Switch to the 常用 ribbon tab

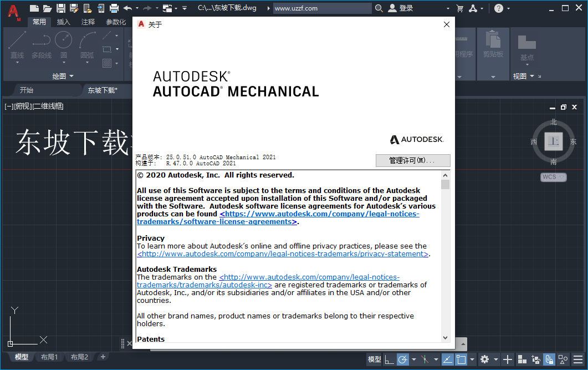pos(39,22)
